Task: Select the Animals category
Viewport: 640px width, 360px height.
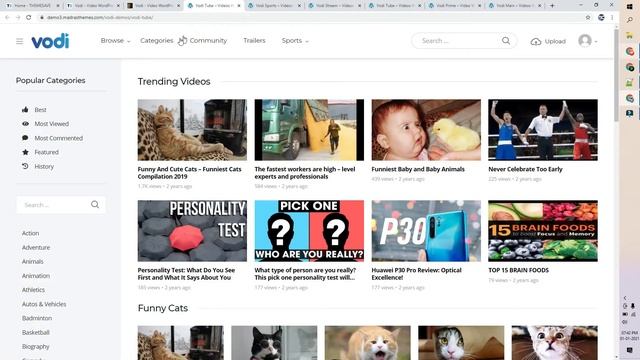Action: click(x=33, y=261)
